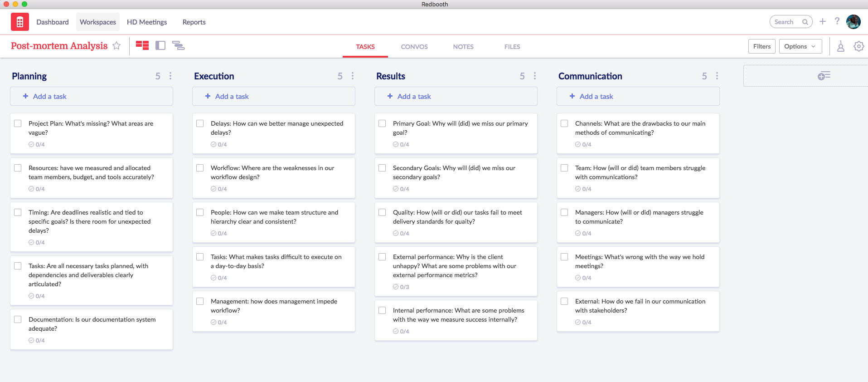Click the add new task list icon
This screenshot has height=382, width=868.
click(x=824, y=76)
